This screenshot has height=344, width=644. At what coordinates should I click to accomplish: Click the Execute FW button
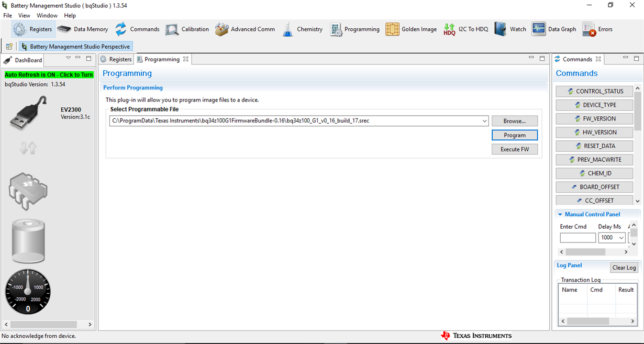(515, 149)
